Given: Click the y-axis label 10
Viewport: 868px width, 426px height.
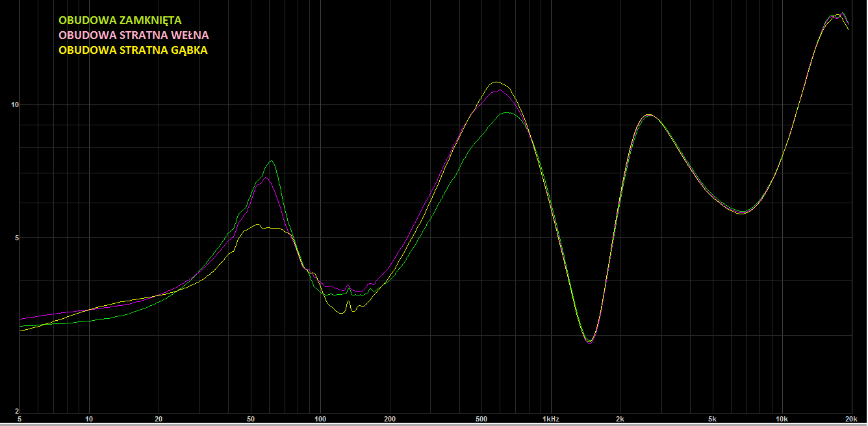Looking at the screenshot, I should coord(14,105).
